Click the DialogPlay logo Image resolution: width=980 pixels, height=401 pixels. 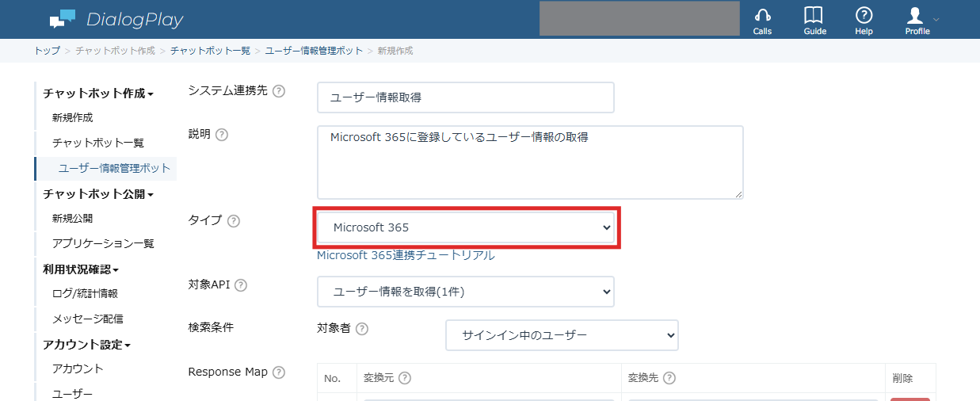point(116,19)
